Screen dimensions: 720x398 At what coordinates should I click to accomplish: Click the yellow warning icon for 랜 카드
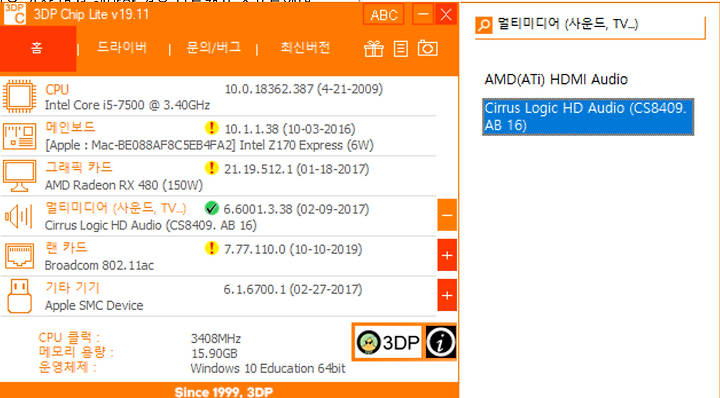211,248
